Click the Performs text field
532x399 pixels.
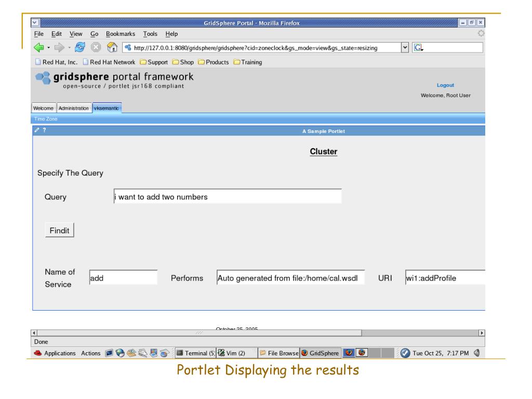[x=290, y=277]
